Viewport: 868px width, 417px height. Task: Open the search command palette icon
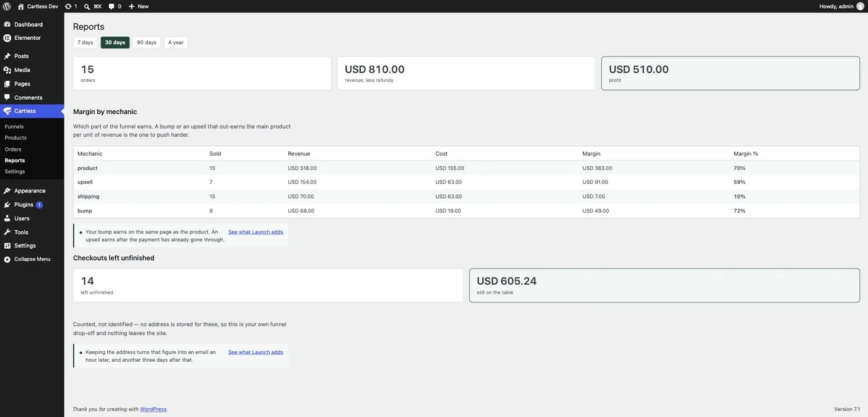(x=87, y=6)
